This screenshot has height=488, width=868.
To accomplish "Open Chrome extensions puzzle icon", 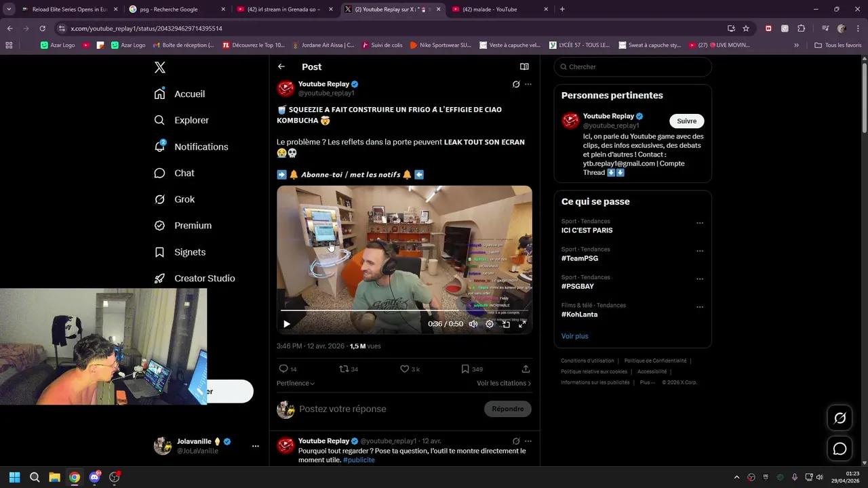I will point(801,28).
